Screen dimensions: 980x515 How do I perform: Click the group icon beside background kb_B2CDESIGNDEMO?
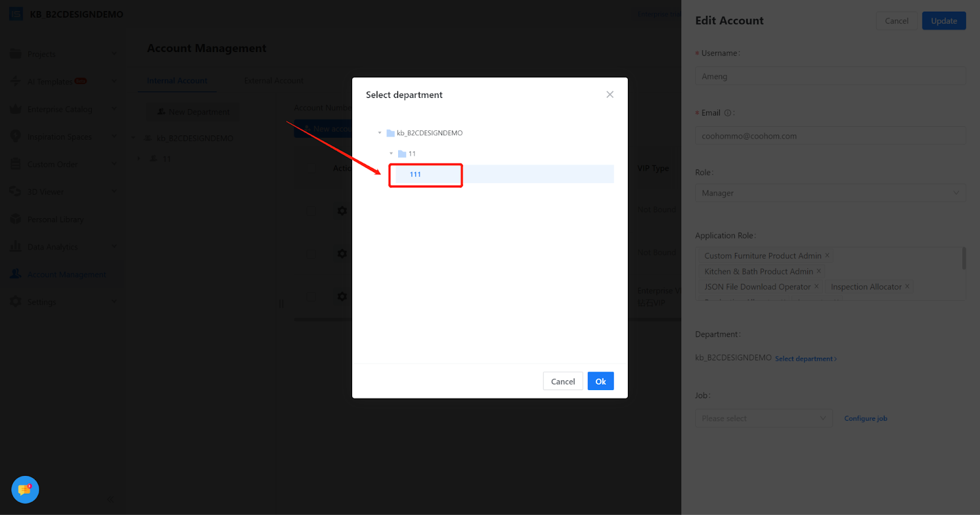(148, 138)
